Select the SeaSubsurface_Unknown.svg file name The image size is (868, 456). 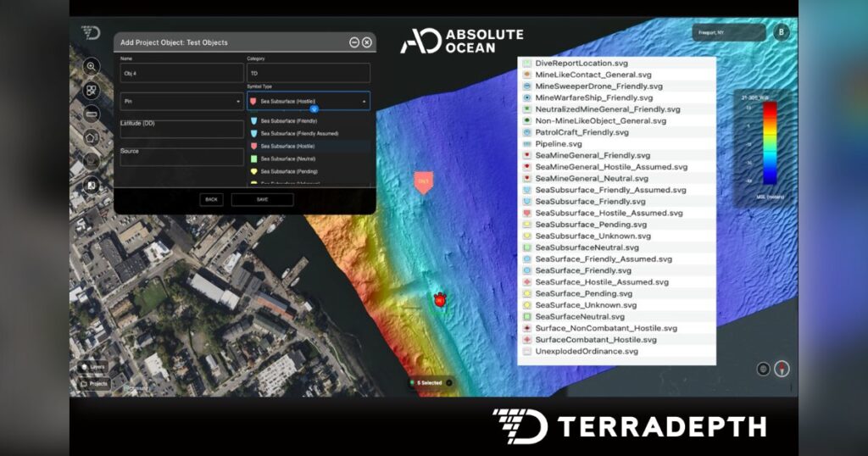pyautogui.click(x=593, y=236)
